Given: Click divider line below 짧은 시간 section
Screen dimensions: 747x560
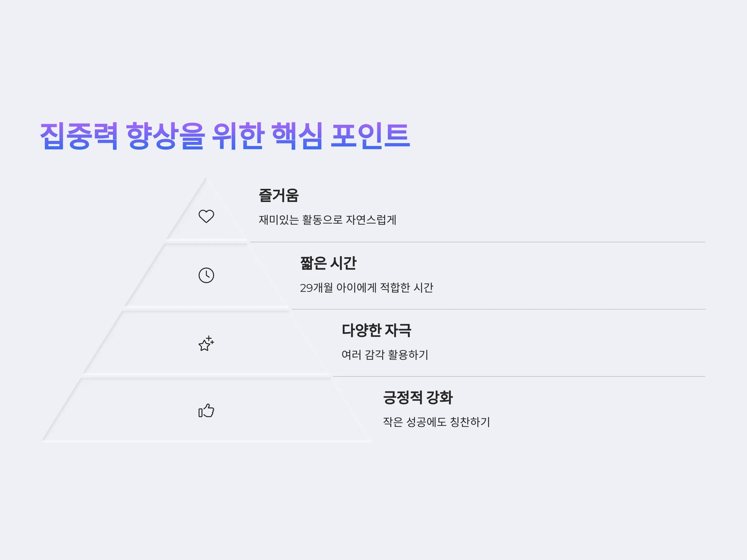Looking at the screenshot, I should pos(498,309).
